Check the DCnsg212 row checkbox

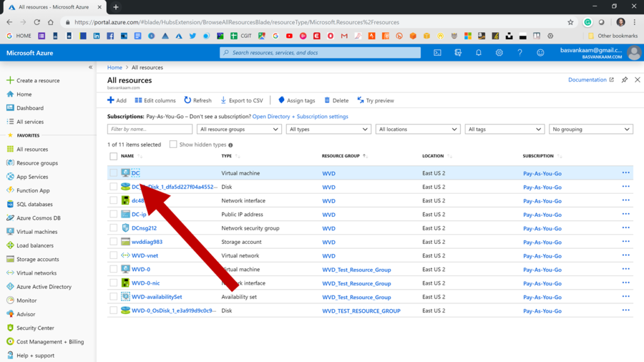pos(113,228)
